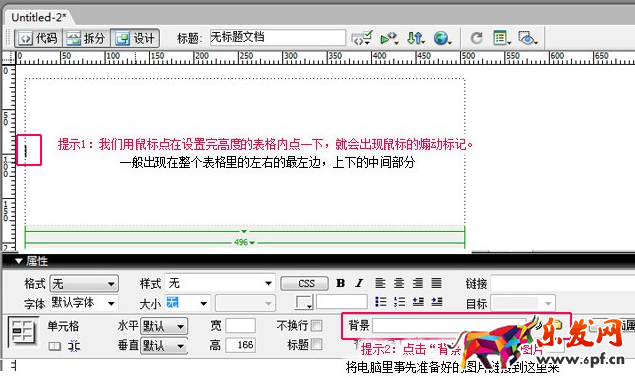Click the split cell icon
Viewport: 635px width, 380px height.
[x=74, y=346]
